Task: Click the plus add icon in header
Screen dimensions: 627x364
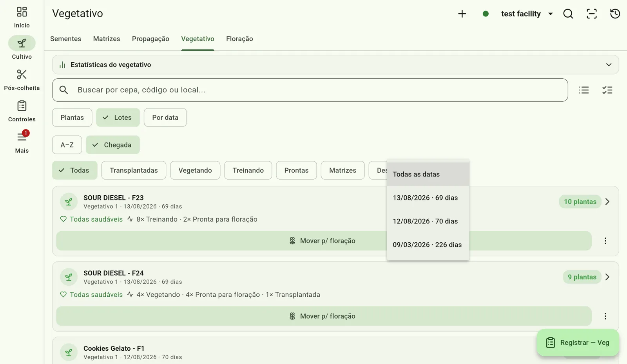Action: tap(462, 14)
